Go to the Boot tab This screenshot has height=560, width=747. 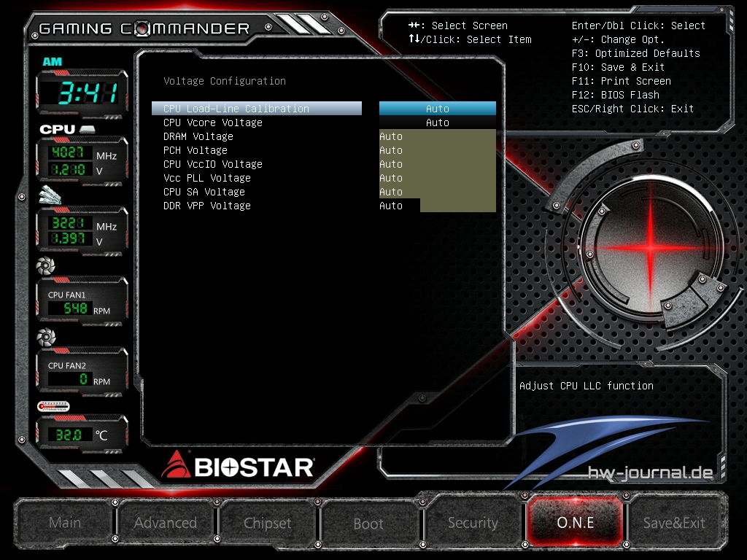(x=368, y=524)
